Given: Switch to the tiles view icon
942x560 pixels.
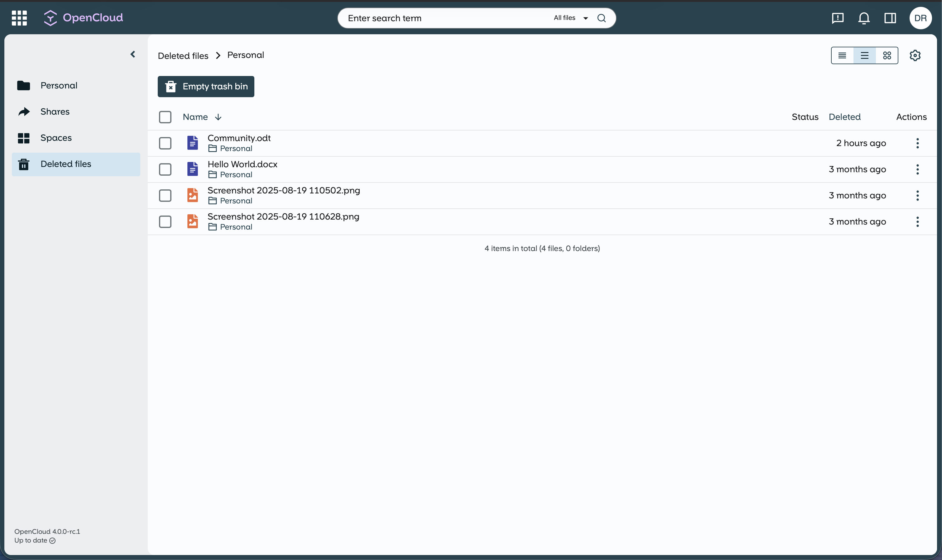Looking at the screenshot, I should click(x=887, y=55).
